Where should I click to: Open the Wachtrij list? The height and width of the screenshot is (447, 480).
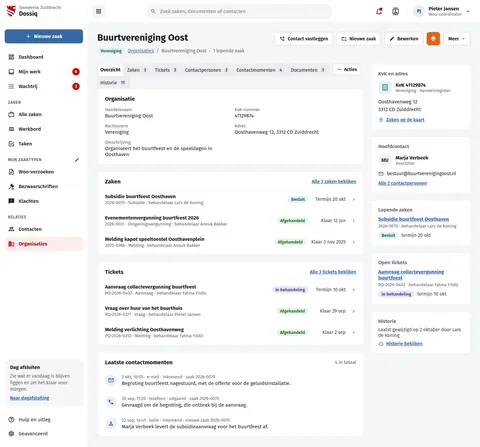[44, 86]
